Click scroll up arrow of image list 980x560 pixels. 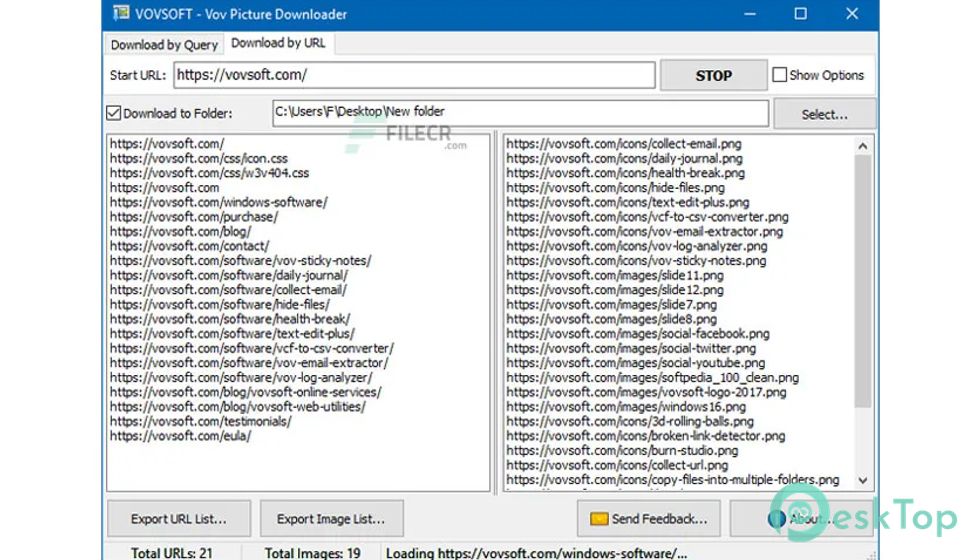[x=862, y=146]
